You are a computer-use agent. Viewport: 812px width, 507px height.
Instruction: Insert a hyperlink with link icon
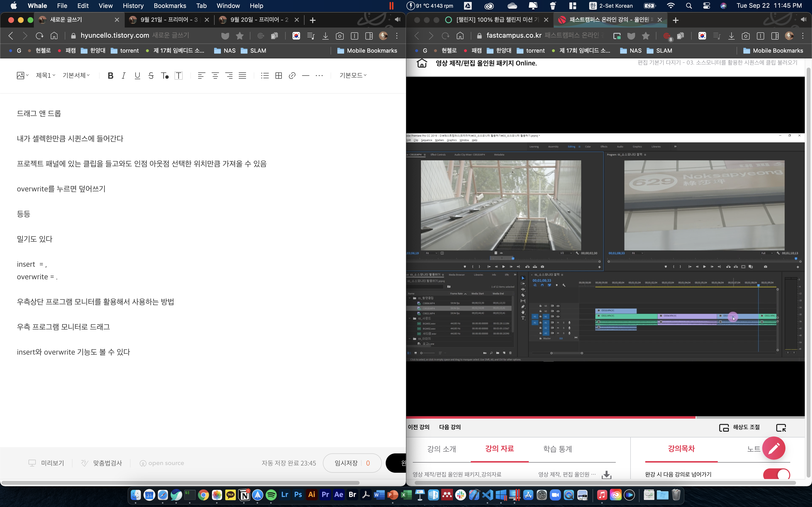pos(292,76)
